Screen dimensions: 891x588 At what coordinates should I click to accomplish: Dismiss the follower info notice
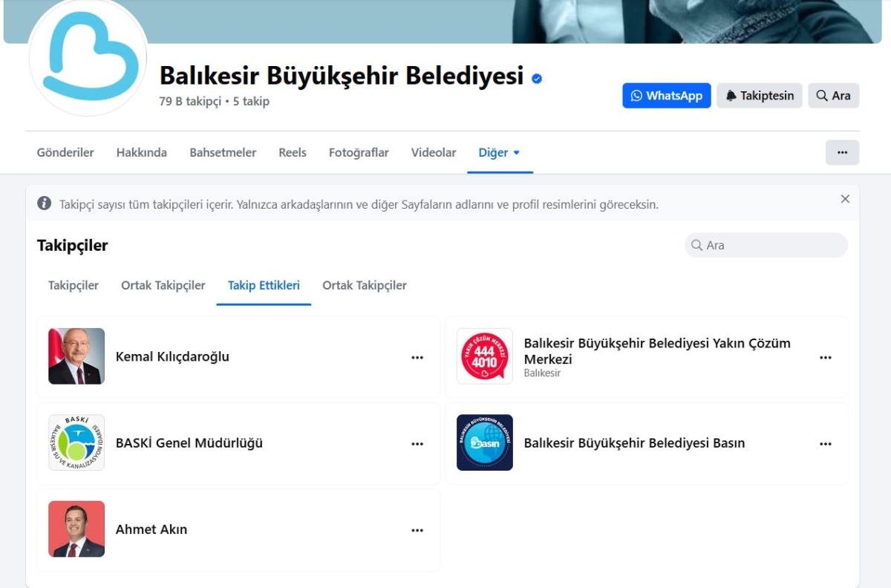click(845, 199)
